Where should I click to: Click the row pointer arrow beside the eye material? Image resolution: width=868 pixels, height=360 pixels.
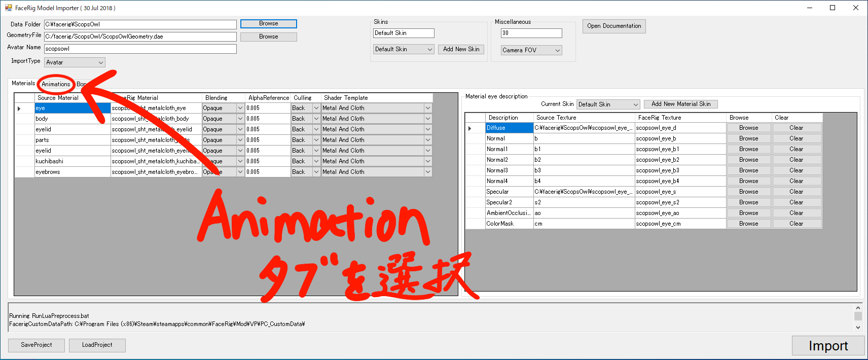(x=19, y=109)
